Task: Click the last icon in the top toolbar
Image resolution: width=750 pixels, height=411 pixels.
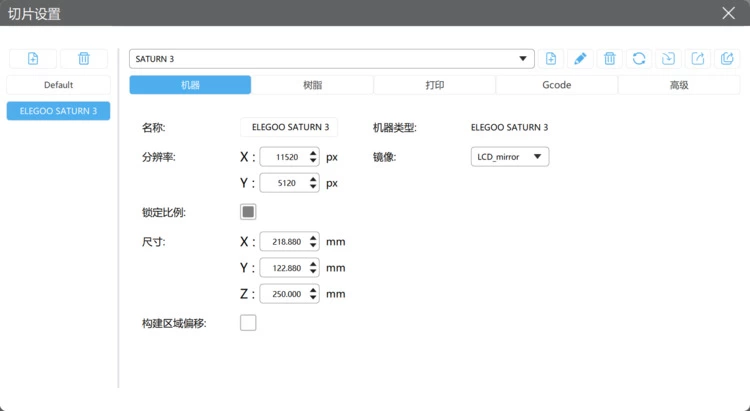Action: tap(727, 59)
